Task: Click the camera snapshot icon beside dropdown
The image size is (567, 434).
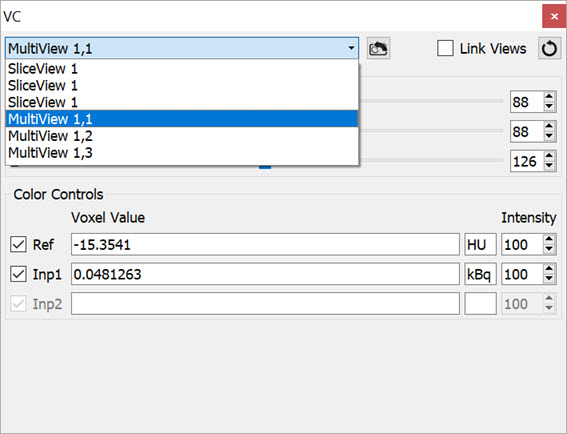Action: 378,48
